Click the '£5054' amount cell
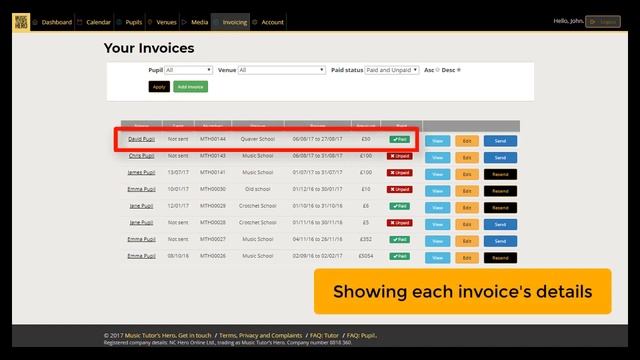Viewport: 640px width, 360px height. pos(366,256)
